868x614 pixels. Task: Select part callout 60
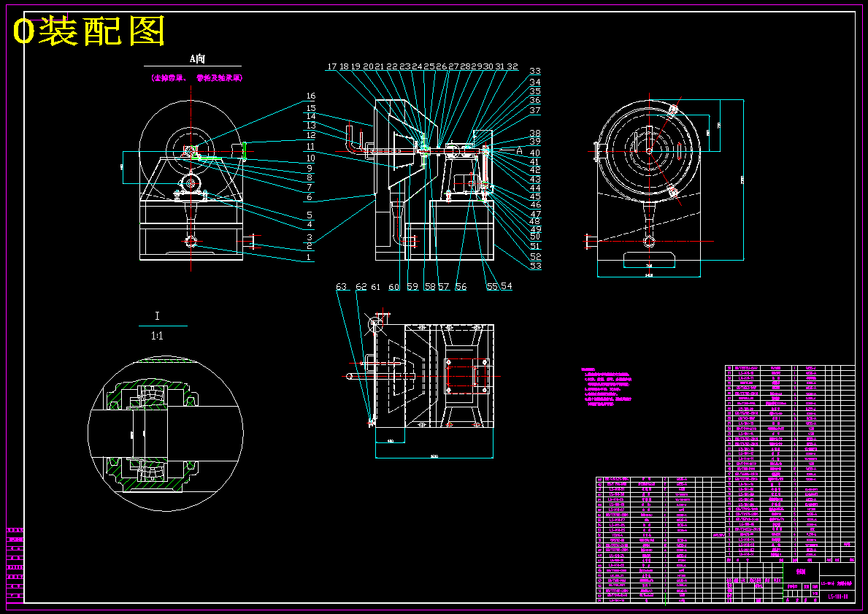[393, 287]
